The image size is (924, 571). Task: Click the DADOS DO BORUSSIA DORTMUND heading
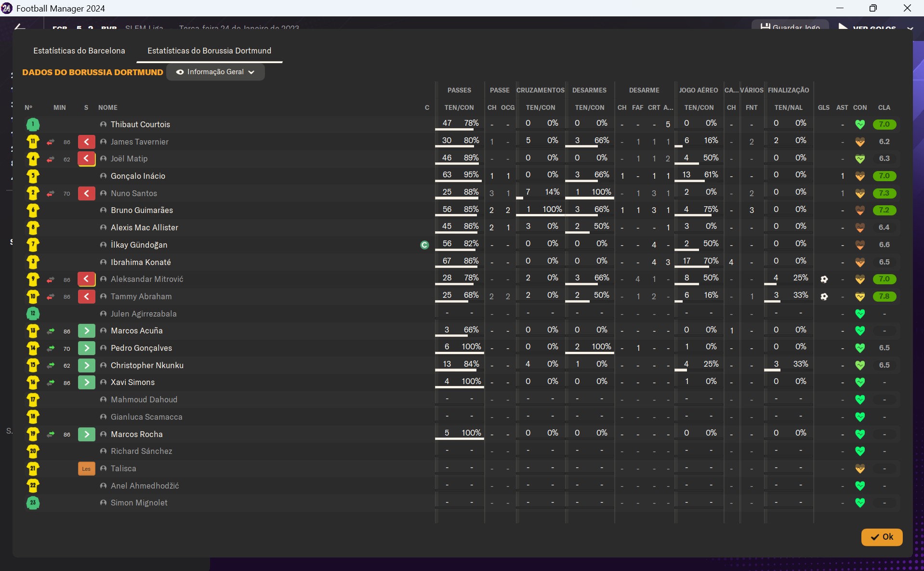coord(92,72)
